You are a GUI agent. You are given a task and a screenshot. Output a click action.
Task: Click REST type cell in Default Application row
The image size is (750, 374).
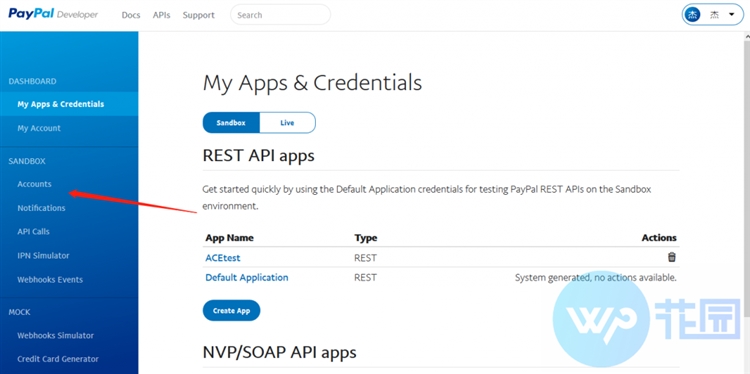pos(365,277)
